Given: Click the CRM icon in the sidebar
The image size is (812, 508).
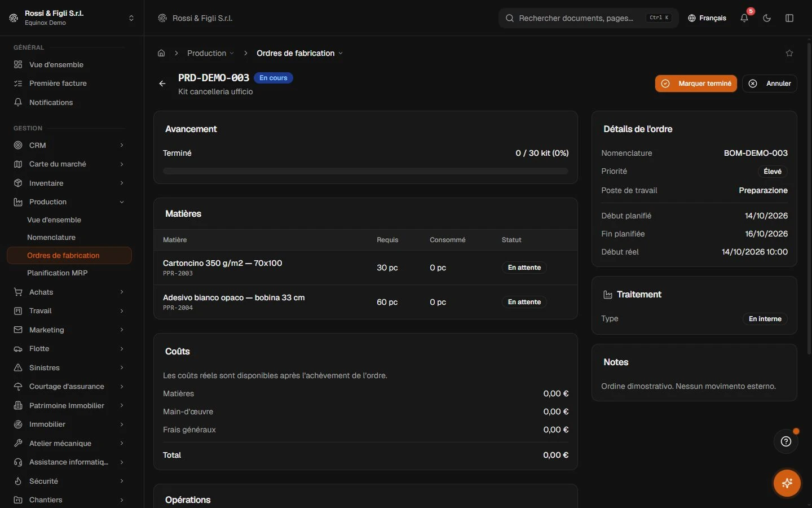Looking at the screenshot, I should (x=18, y=145).
